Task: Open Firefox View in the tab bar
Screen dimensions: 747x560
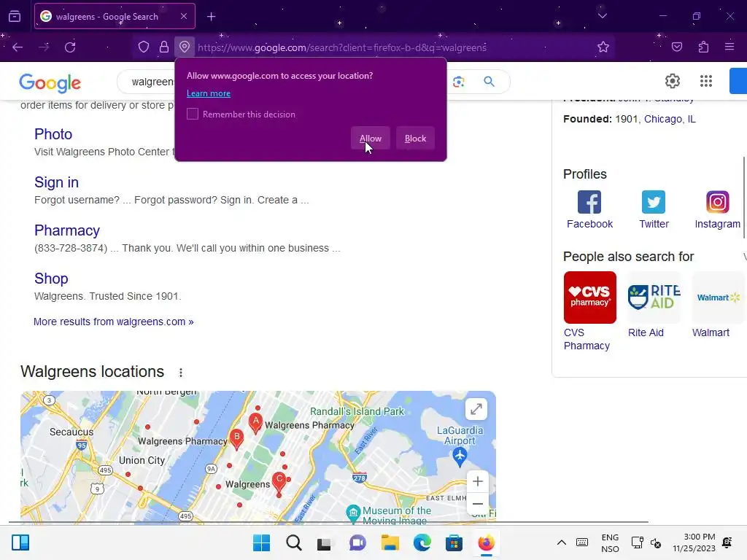Action: coord(15,16)
